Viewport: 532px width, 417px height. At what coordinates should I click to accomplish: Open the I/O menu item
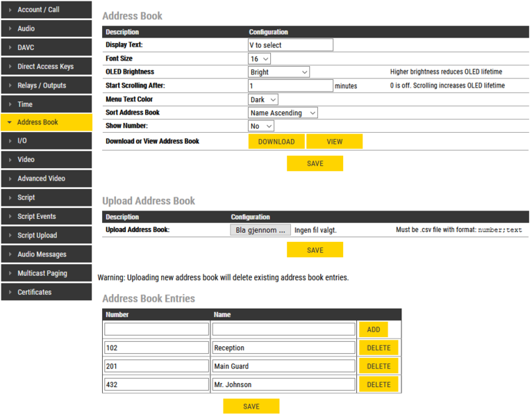[x=47, y=140]
